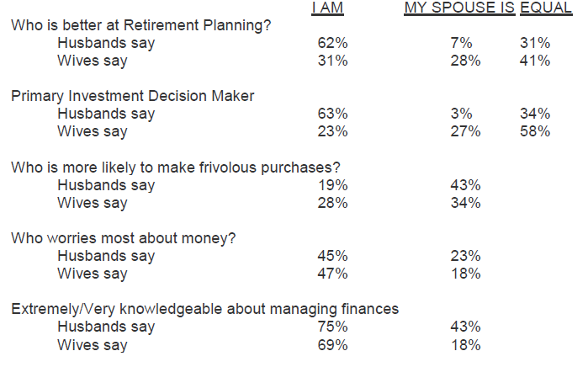This screenshot has height=367, width=588.
Task: Click the 7% value
Action: 463,42
